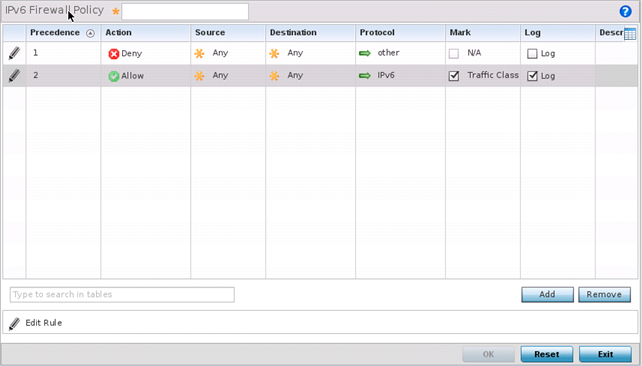
Task: Click Source asterisk icon in row 2
Action: click(199, 76)
